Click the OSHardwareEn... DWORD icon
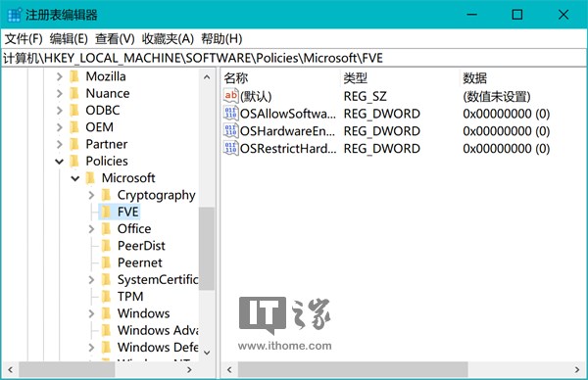 tap(230, 130)
